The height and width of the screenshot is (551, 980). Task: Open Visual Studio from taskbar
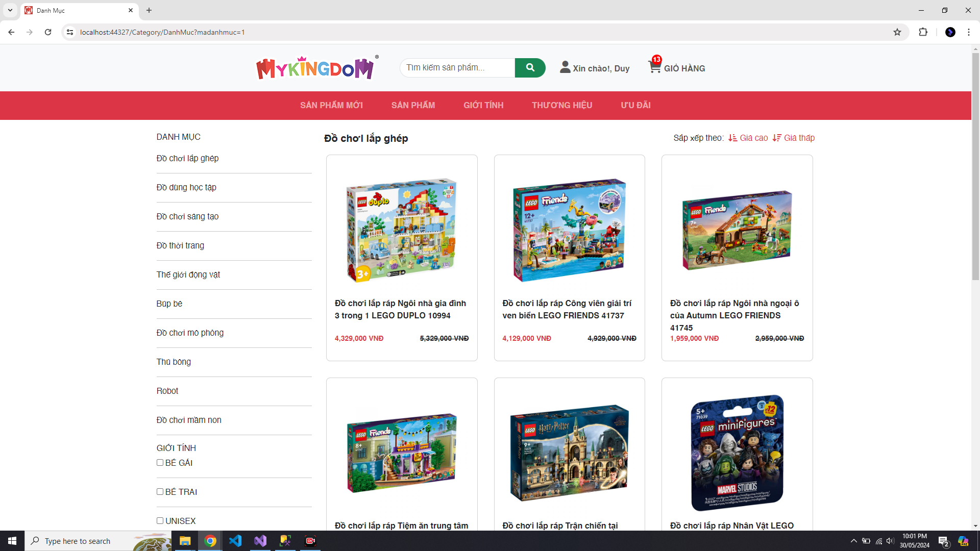tap(260, 541)
